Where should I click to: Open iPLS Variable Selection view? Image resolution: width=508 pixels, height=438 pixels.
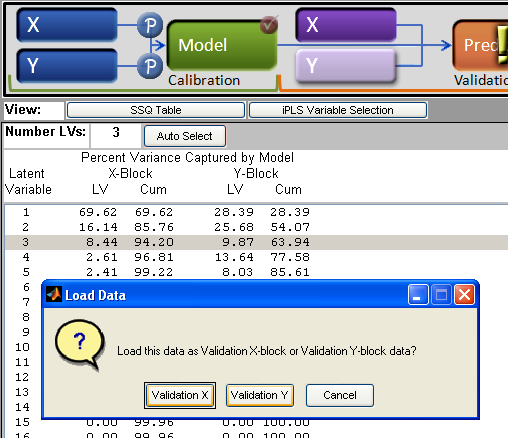pos(338,110)
